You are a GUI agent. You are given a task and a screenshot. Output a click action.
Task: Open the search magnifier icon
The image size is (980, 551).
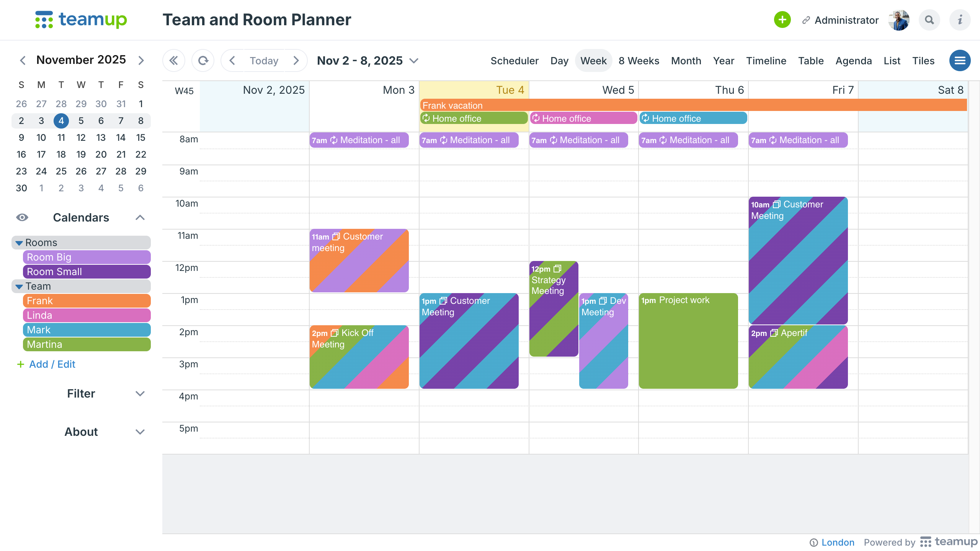point(929,20)
